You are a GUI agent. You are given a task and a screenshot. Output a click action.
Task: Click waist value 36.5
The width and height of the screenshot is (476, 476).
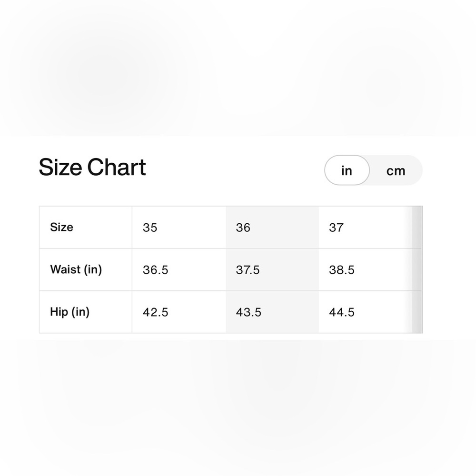tap(156, 270)
